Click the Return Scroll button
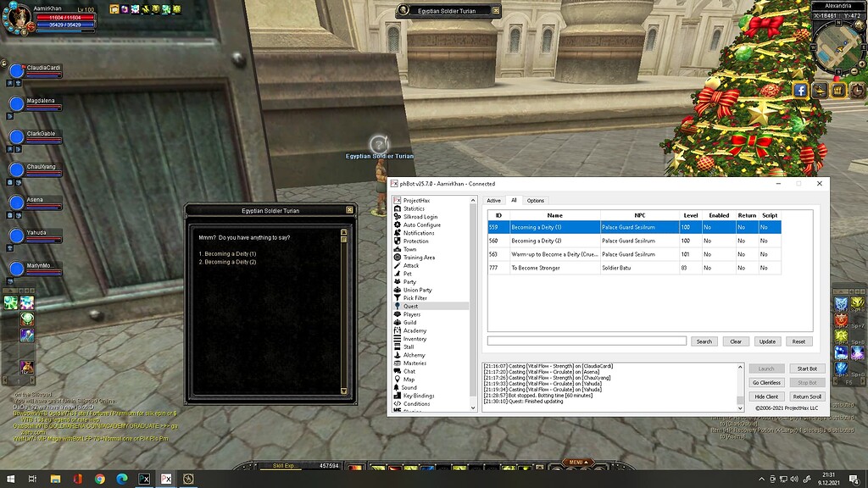868x488 pixels. coord(807,396)
